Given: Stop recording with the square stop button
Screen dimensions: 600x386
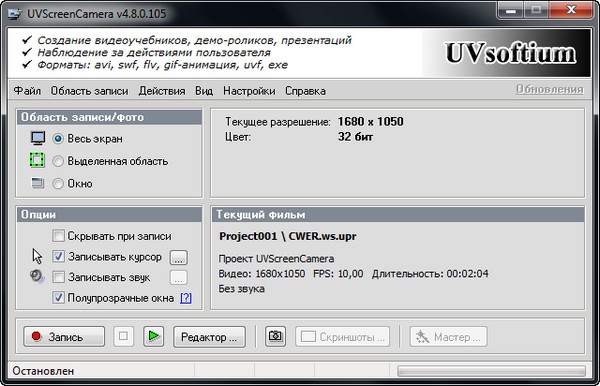Looking at the screenshot, I should [x=123, y=336].
